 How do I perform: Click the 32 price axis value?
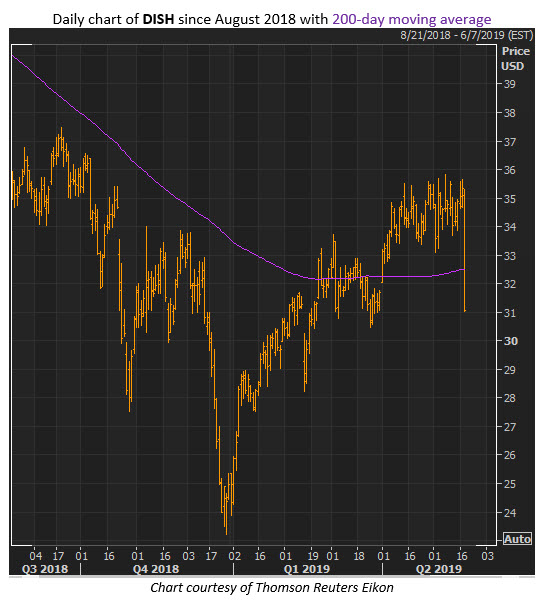[x=510, y=284]
